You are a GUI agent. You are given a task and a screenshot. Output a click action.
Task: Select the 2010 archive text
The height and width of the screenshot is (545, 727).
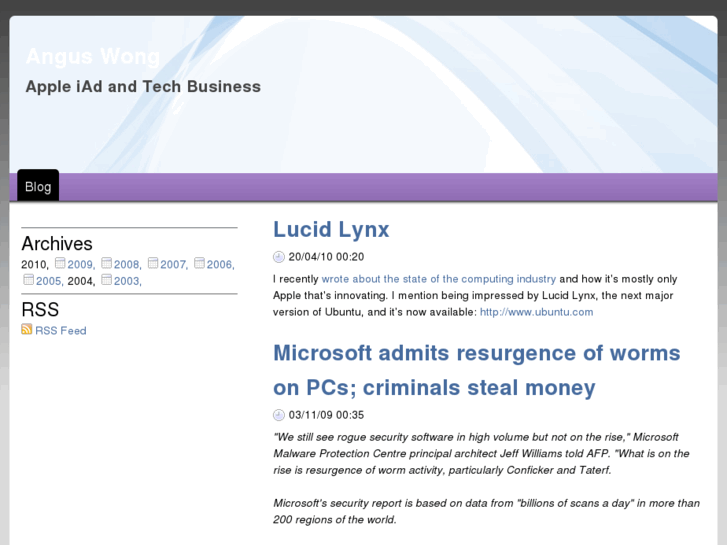[x=35, y=265]
